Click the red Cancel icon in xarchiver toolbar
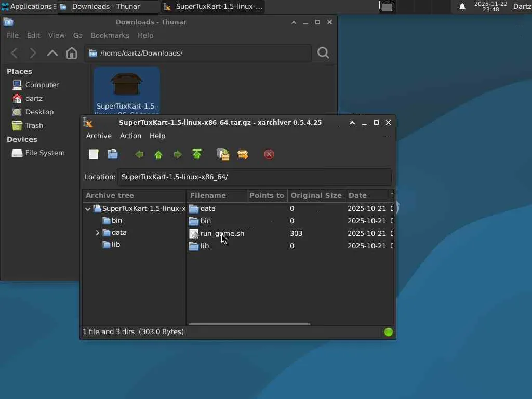Screen dimensions: 532x399 click(269, 155)
